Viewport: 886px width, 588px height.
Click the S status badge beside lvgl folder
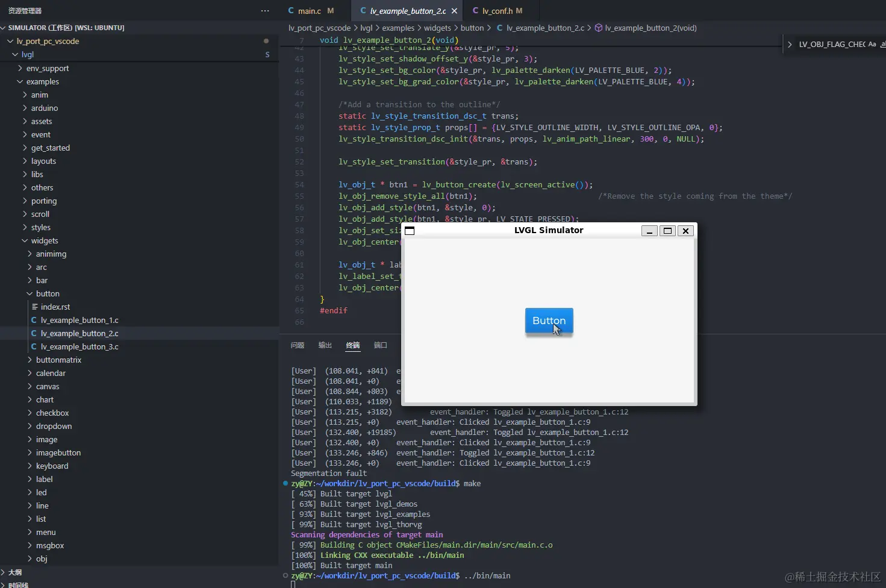click(x=267, y=55)
